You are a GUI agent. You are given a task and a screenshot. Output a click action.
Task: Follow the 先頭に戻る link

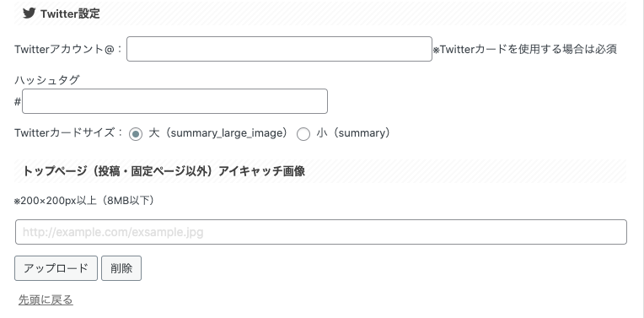click(46, 300)
